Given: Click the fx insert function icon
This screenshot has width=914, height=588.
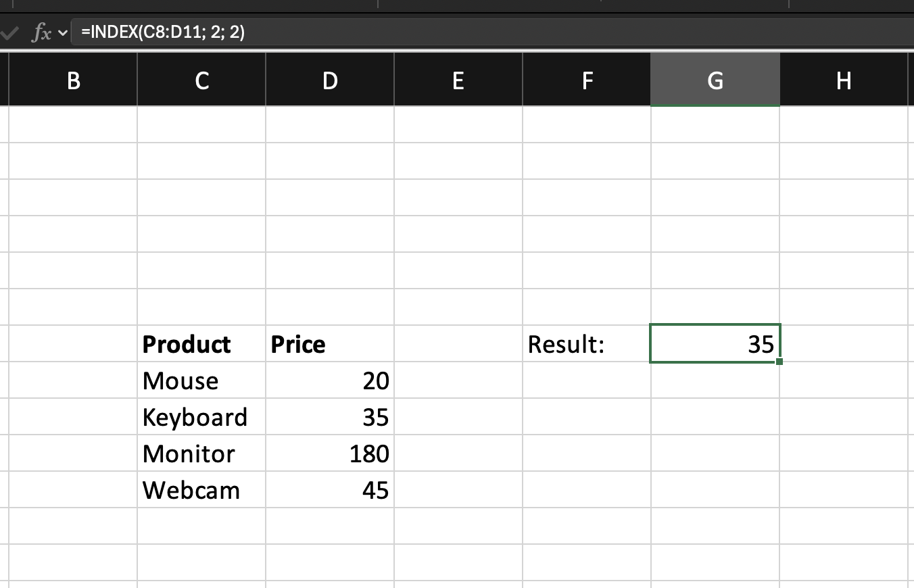Looking at the screenshot, I should (x=42, y=32).
